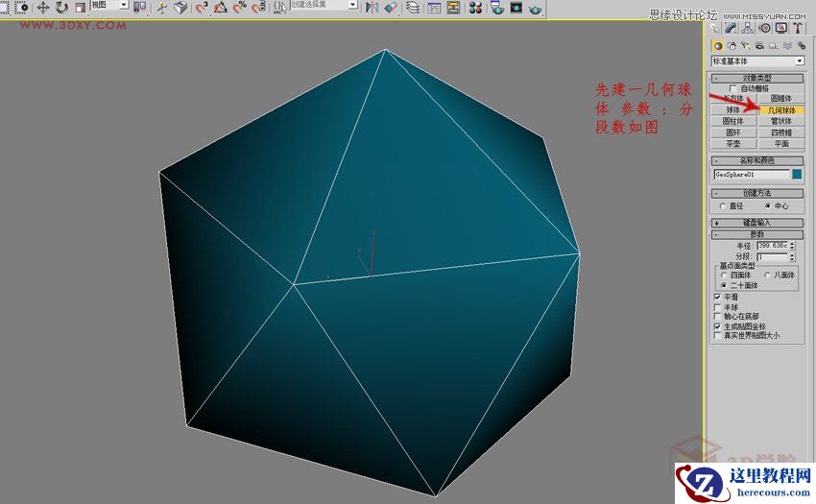
Task: Collapse the 对象类型 rollout
Action: tap(757, 78)
